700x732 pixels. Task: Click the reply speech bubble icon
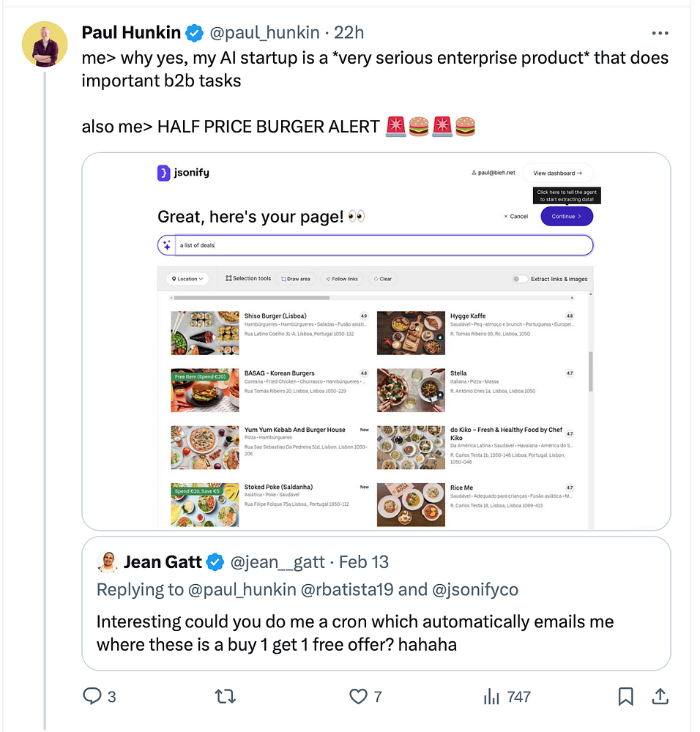click(x=92, y=696)
